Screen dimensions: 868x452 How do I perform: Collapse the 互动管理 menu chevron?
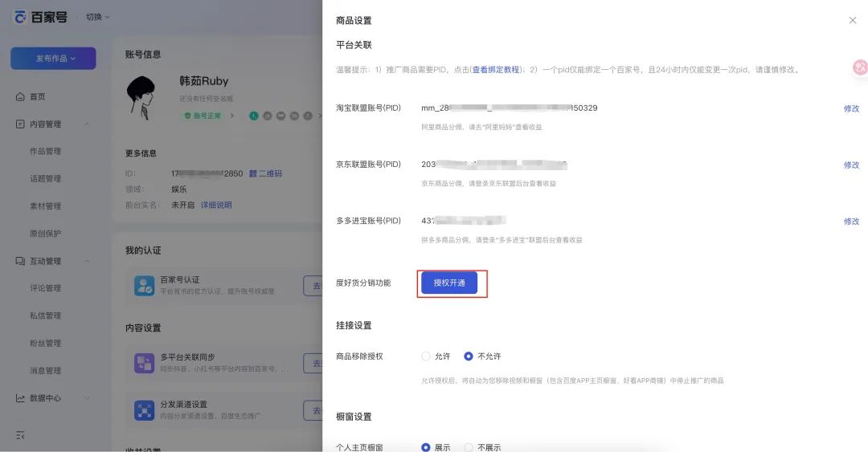coord(87,261)
